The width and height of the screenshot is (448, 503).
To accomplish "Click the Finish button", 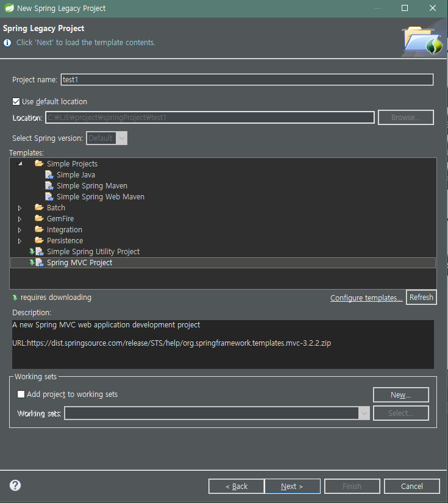I will [x=352, y=487].
